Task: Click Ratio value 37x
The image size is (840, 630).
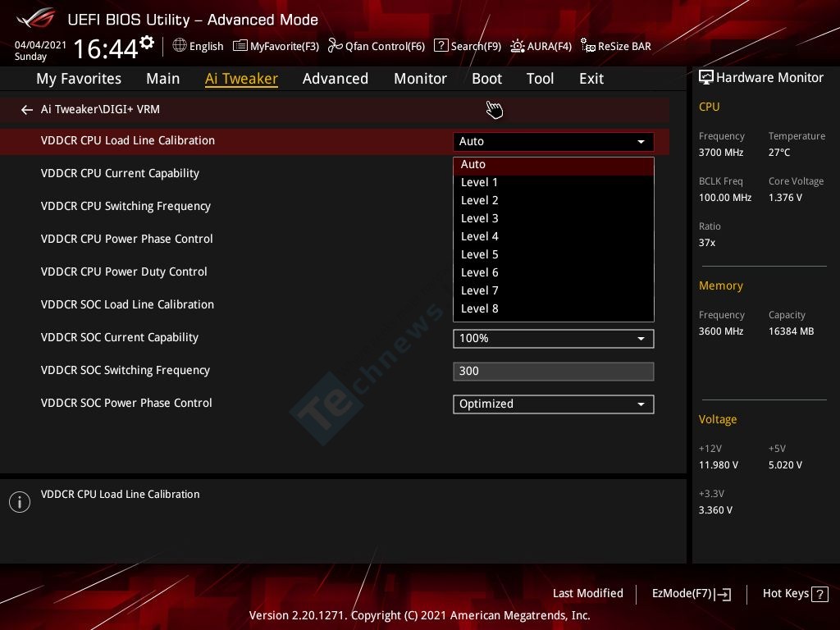Action: pos(706,243)
